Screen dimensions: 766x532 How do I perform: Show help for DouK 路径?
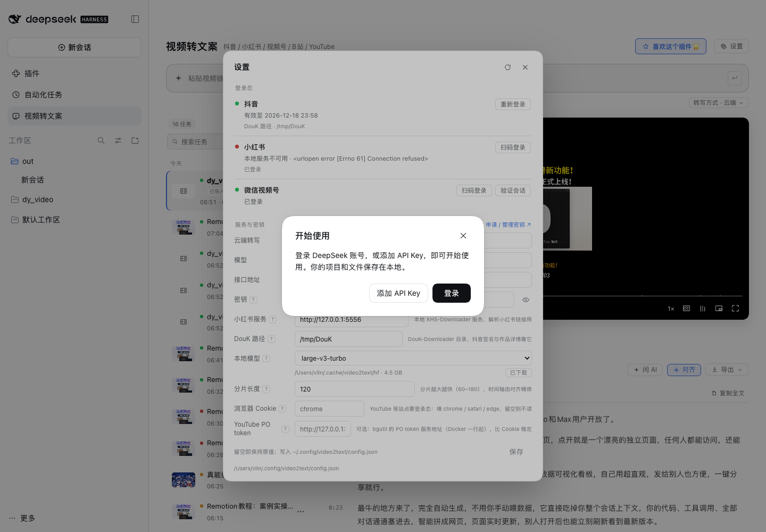(271, 339)
